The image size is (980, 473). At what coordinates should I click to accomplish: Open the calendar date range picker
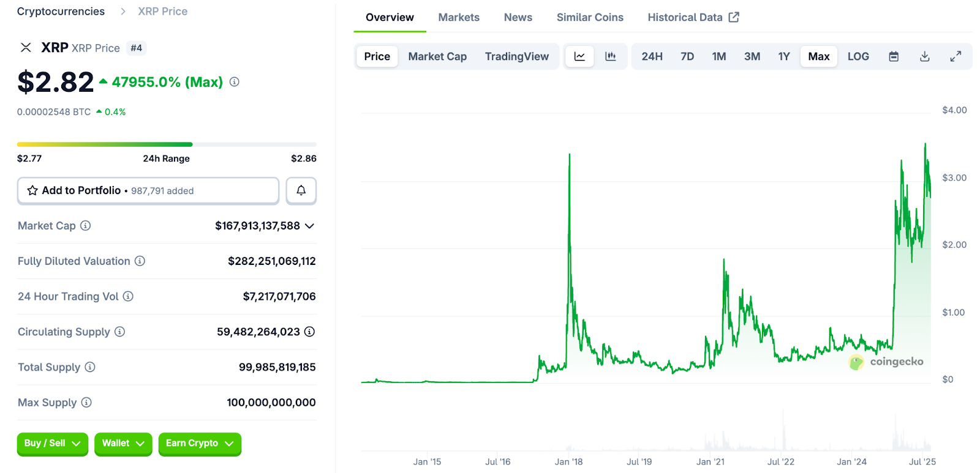[x=894, y=56]
